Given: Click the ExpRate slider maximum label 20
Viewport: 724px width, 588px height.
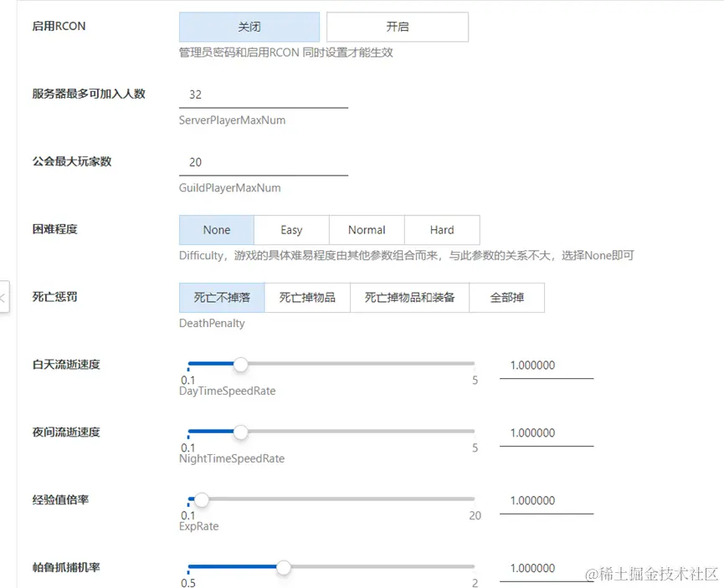Looking at the screenshot, I should click(475, 515).
